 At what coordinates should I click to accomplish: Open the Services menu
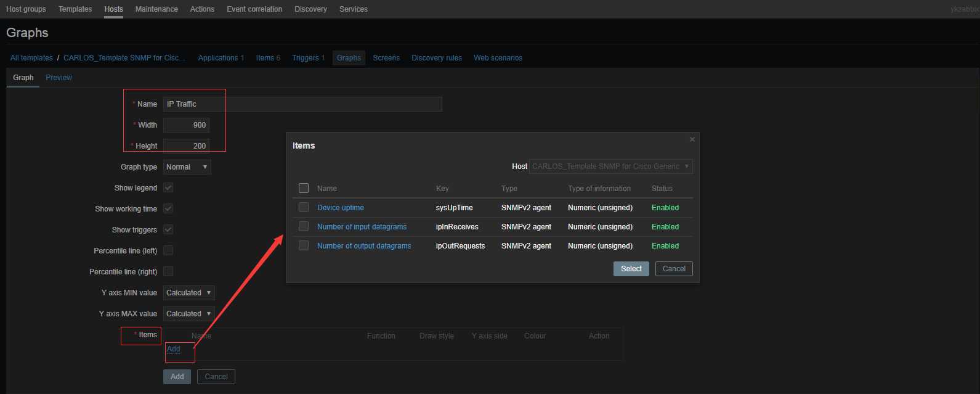point(354,9)
